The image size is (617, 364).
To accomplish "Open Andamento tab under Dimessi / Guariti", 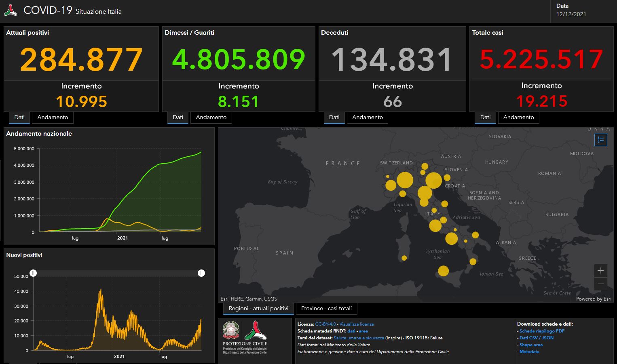I will (211, 117).
